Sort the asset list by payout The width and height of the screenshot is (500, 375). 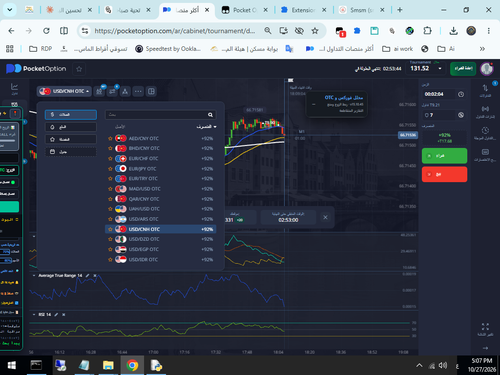click(206, 127)
